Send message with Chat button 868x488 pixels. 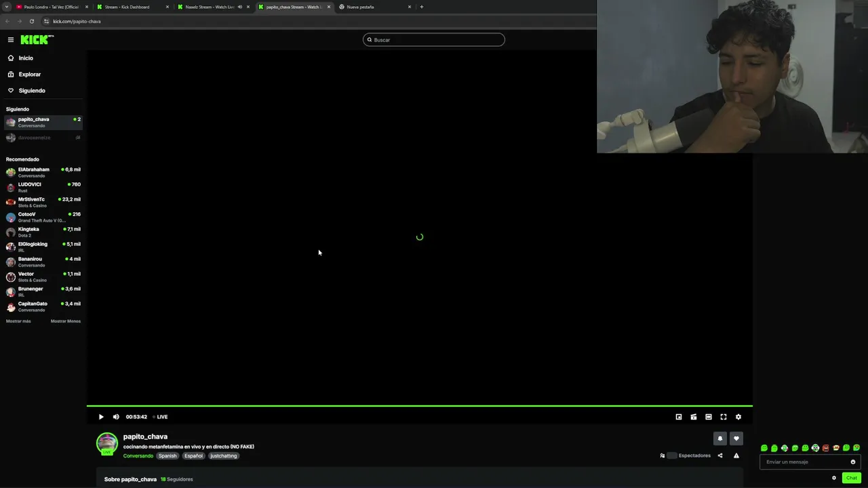tap(852, 478)
